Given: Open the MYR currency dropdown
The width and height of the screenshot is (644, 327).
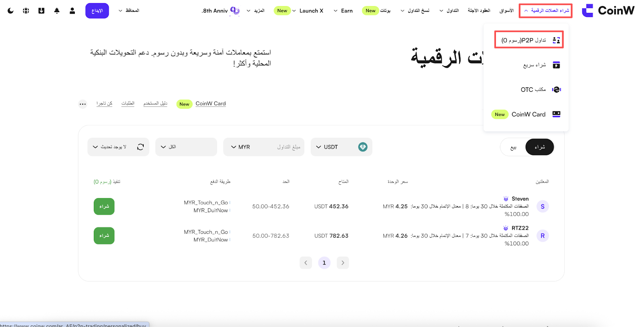Looking at the screenshot, I should point(241,147).
